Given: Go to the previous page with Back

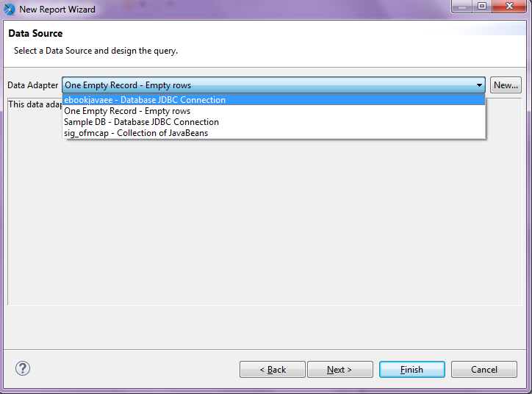Looking at the screenshot, I should [x=273, y=369].
